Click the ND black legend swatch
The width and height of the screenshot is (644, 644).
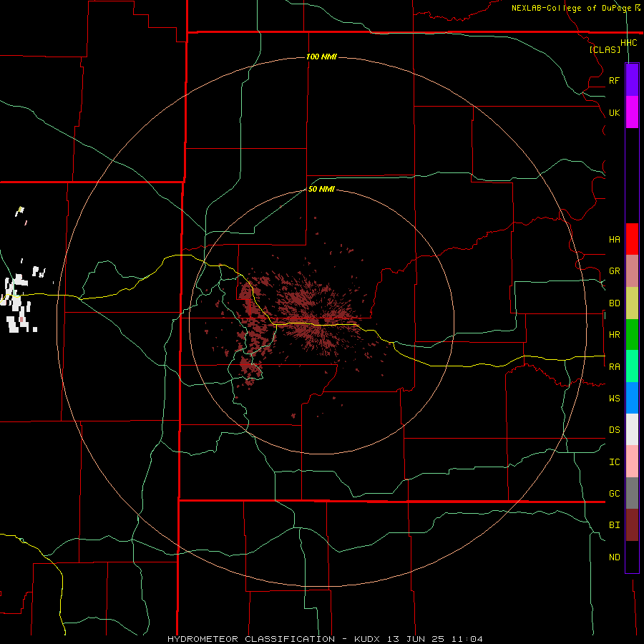pyautogui.click(x=632, y=557)
